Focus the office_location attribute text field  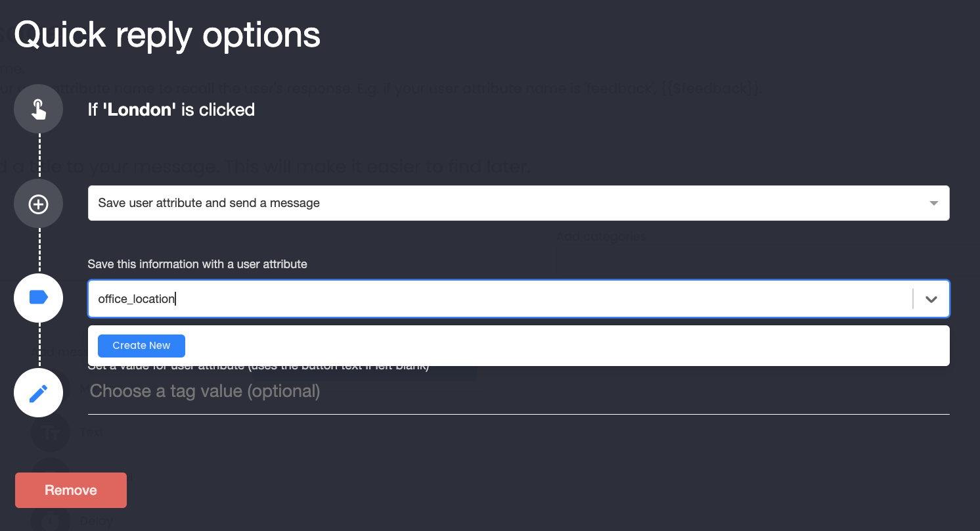499,299
